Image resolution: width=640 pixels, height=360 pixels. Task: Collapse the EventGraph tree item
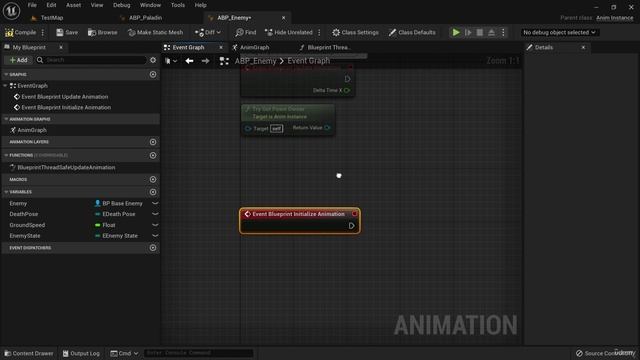click(x=5, y=86)
